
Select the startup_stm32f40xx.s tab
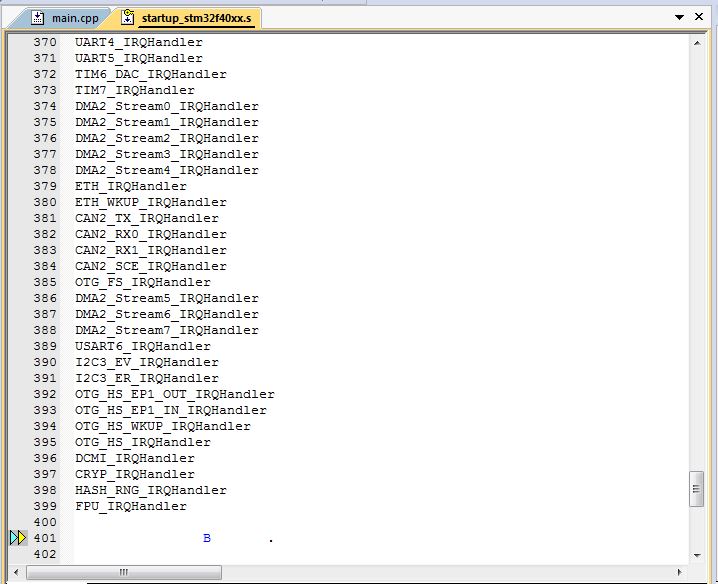click(x=188, y=18)
